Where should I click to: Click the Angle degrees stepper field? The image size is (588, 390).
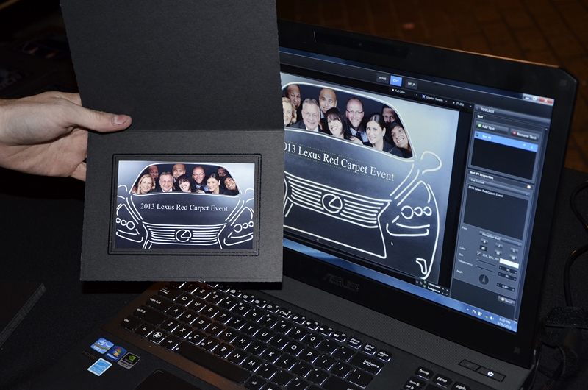[505, 286]
